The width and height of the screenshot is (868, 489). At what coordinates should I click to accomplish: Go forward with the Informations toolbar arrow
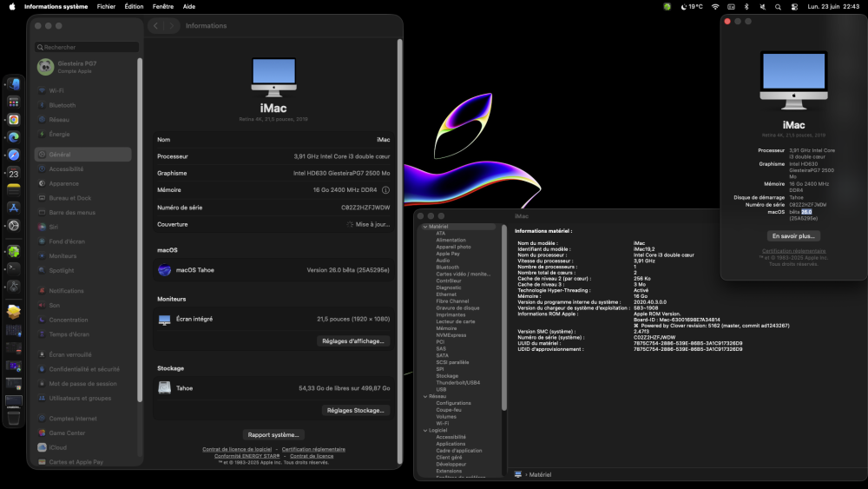(172, 25)
